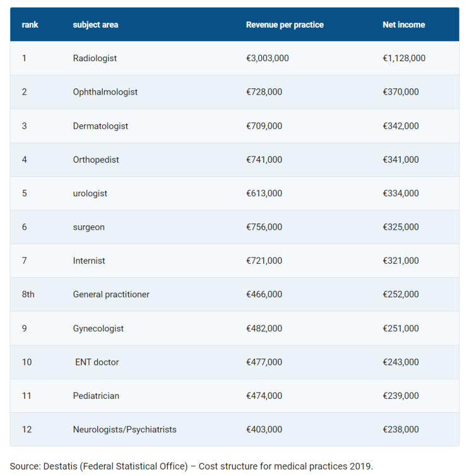Click the General practitioner cell
Viewport: 469px width, 476px height.
[x=111, y=294]
